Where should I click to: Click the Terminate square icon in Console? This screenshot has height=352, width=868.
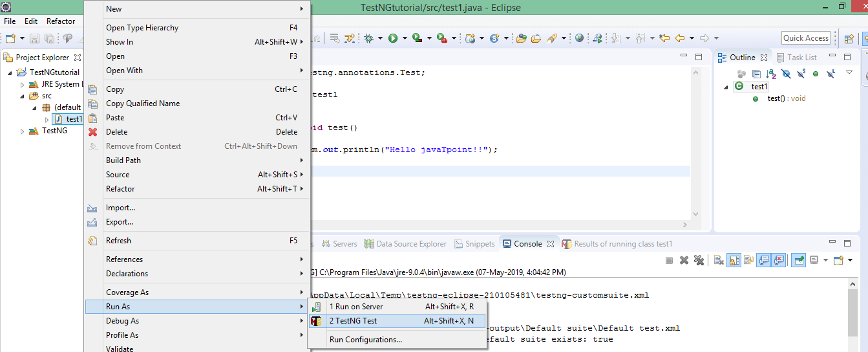[670, 260]
